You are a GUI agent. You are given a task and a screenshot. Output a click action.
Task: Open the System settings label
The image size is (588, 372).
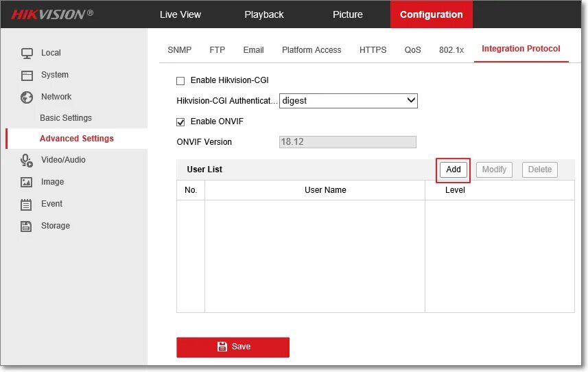[55, 75]
